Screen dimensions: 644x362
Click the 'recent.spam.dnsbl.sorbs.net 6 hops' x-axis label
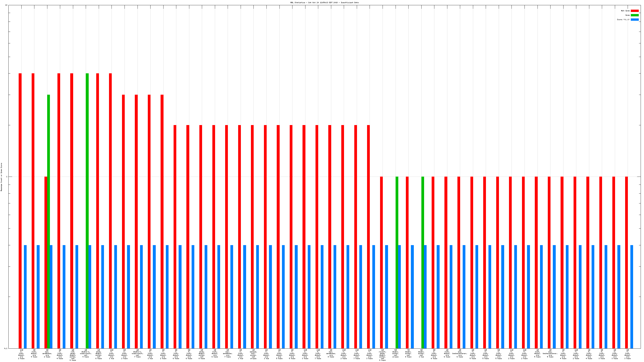[x=383, y=355]
